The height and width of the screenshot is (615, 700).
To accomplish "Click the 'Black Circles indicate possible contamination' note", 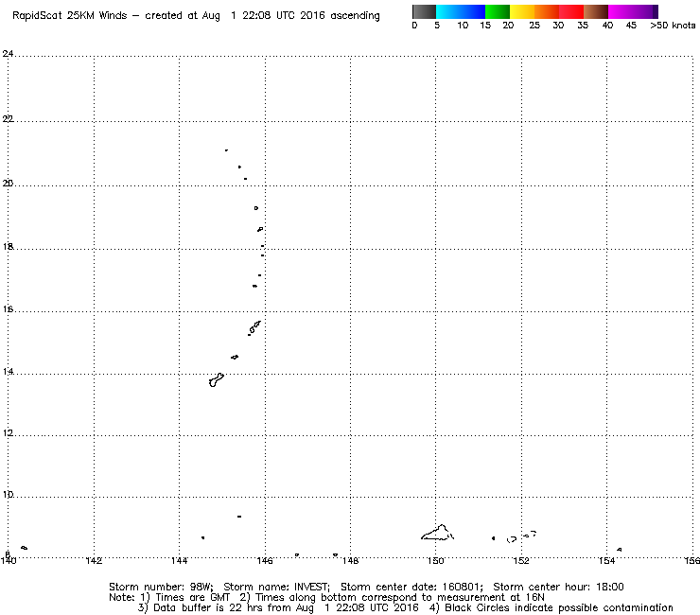I will pos(558,607).
